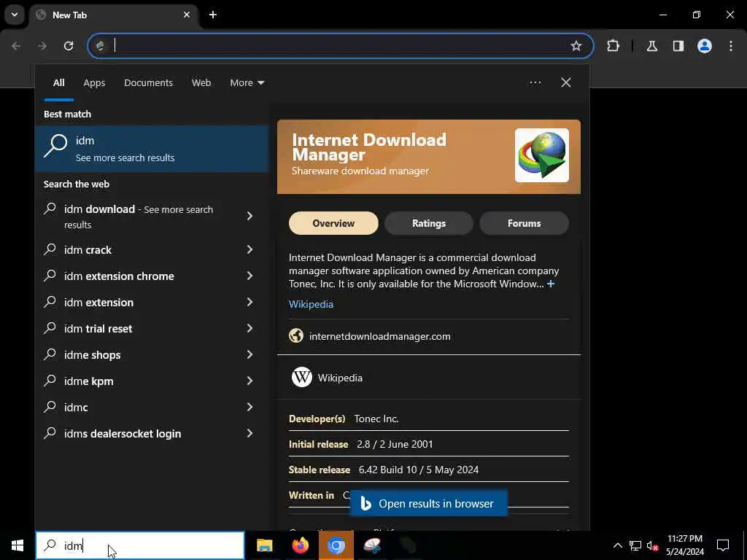This screenshot has height=560, width=747.
Task: Select idms dealersocket login suggestion
Action: tap(123, 433)
